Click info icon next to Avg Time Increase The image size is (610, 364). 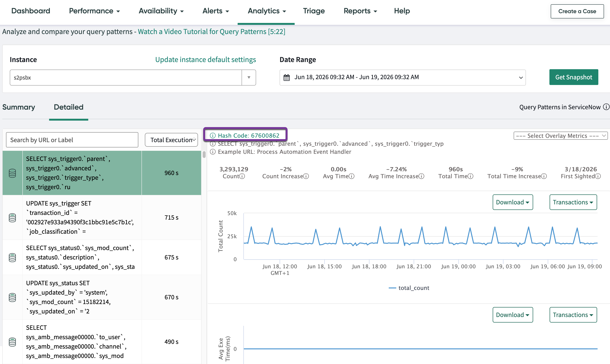coord(421,176)
